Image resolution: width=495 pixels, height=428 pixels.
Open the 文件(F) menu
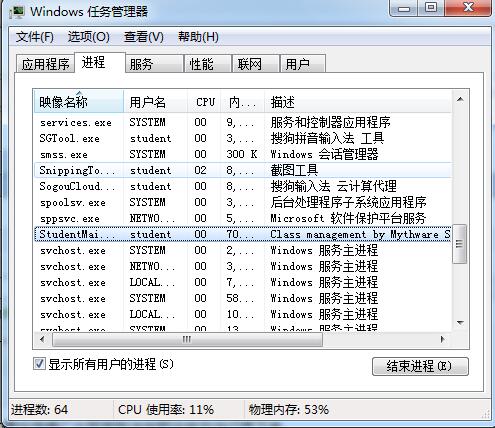(35, 37)
